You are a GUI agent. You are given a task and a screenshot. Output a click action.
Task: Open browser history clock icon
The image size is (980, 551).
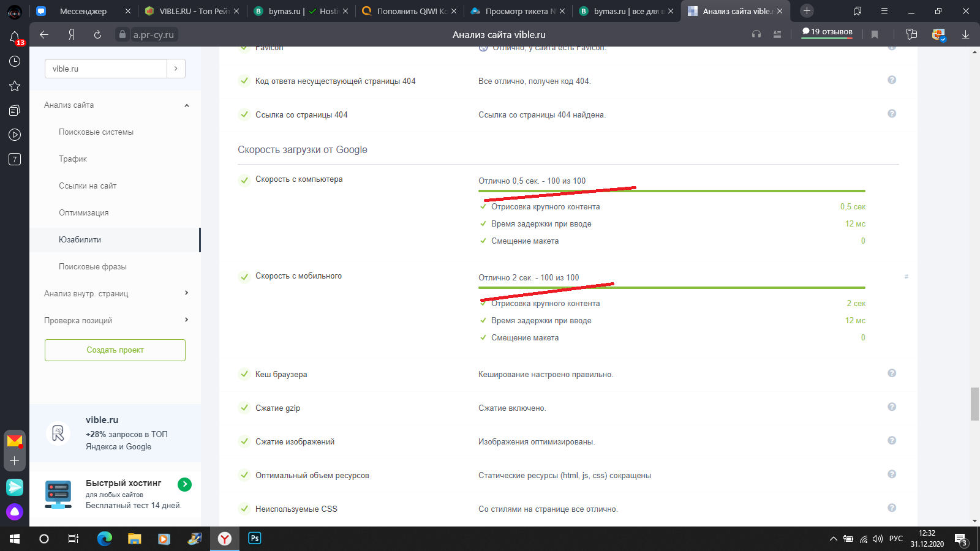(15, 61)
